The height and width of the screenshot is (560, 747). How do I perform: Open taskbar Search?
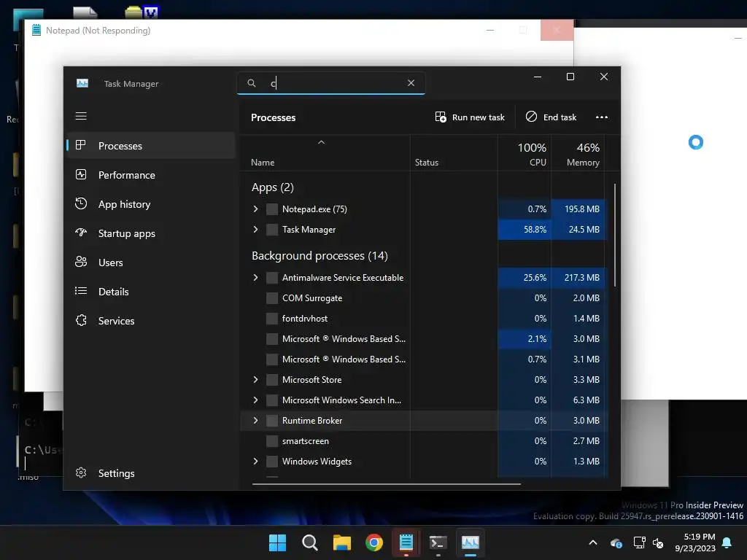pyautogui.click(x=309, y=542)
